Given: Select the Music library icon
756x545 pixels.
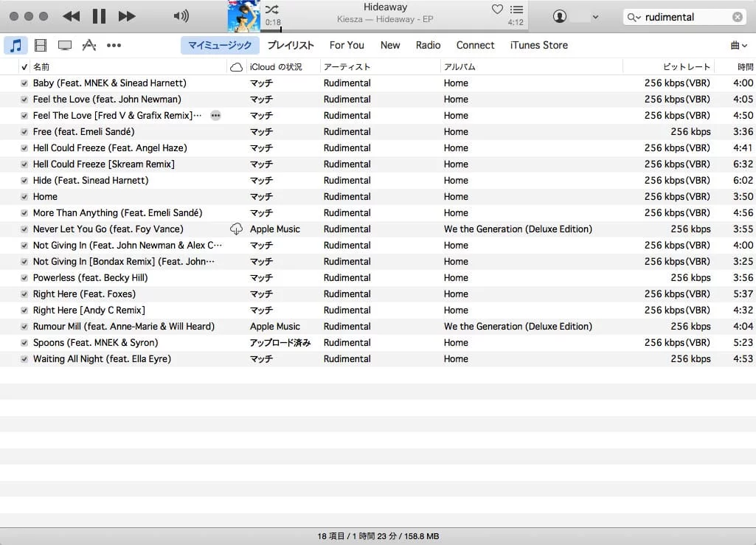Looking at the screenshot, I should (16, 45).
